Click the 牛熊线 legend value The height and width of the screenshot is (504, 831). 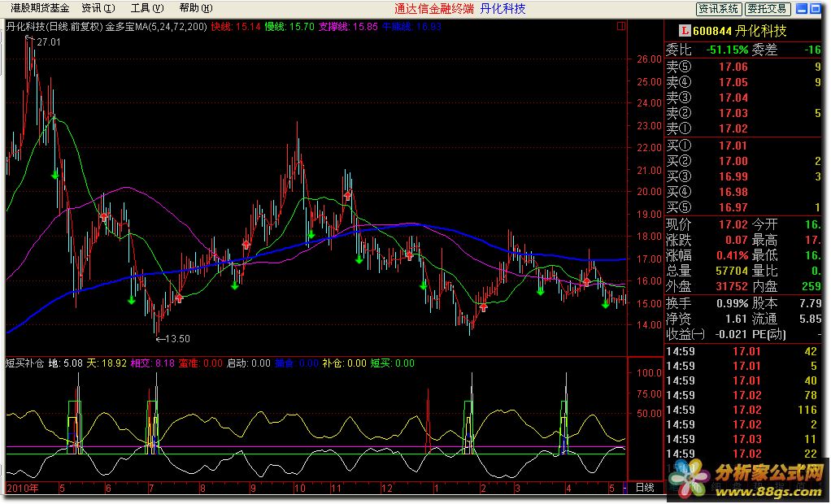[x=411, y=27]
